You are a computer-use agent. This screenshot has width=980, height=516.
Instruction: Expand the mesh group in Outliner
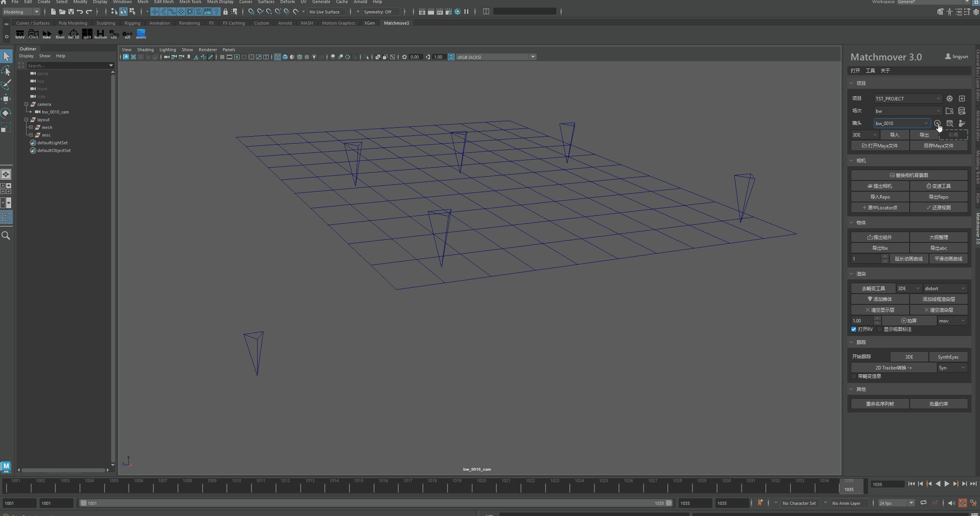[31, 127]
